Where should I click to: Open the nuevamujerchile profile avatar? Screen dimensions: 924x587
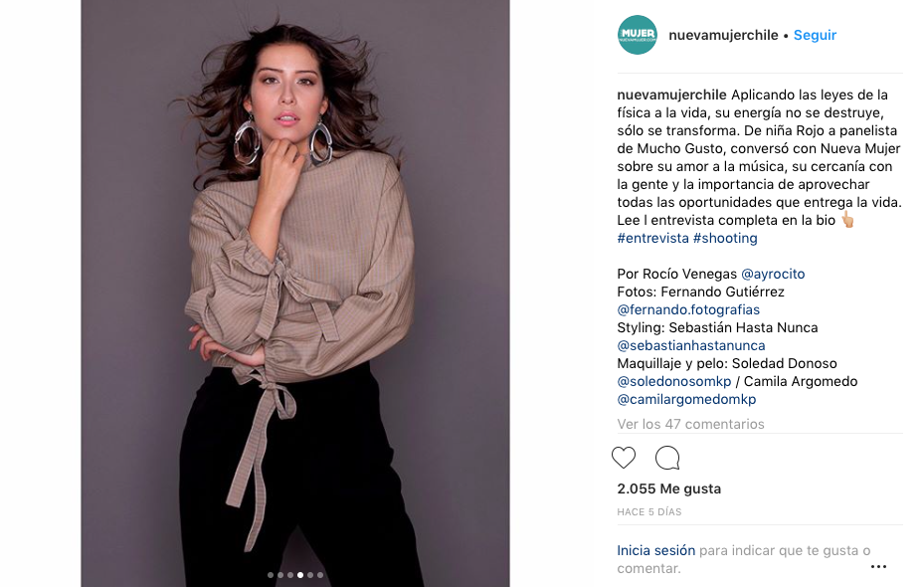[x=637, y=35]
